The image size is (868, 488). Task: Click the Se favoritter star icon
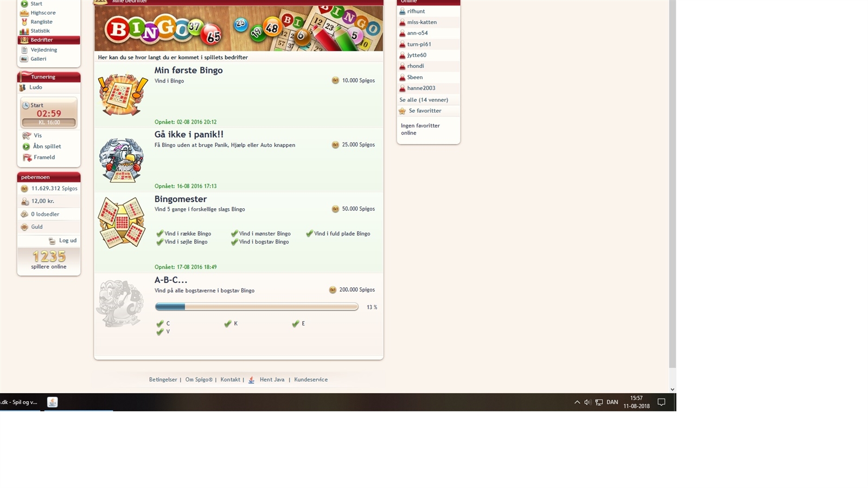point(402,111)
